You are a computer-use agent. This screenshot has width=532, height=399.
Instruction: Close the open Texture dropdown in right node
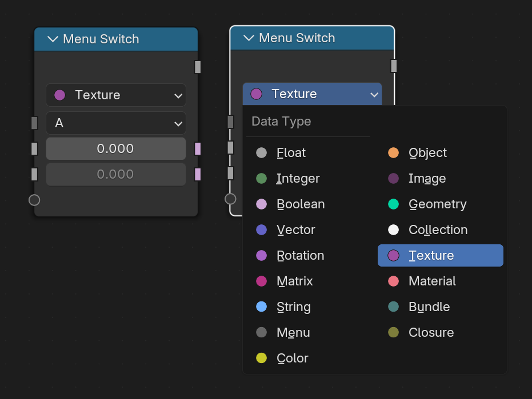[312, 94]
